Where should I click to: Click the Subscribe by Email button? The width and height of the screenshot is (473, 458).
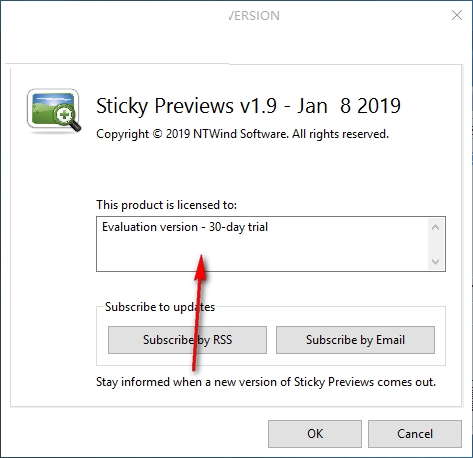click(355, 340)
